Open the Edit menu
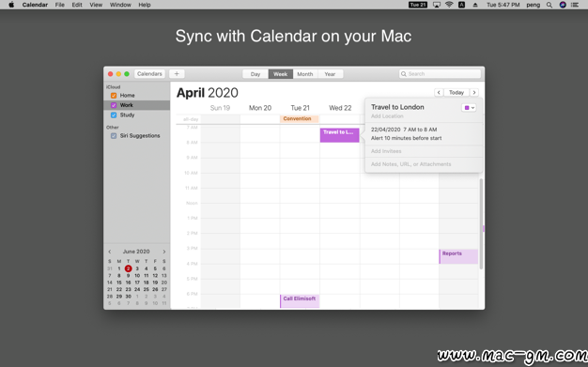Image resolution: width=588 pixels, height=367 pixels. point(77,5)
